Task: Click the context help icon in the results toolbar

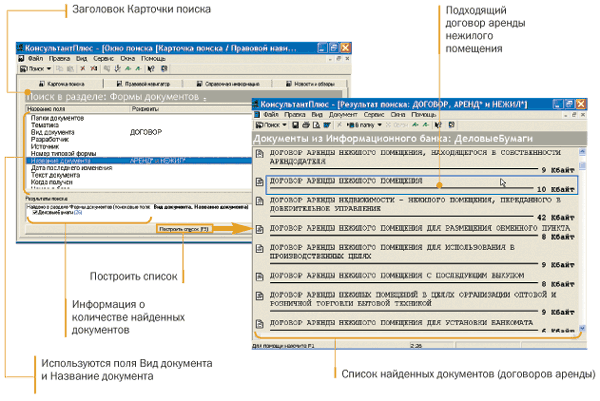Action: 438,125
